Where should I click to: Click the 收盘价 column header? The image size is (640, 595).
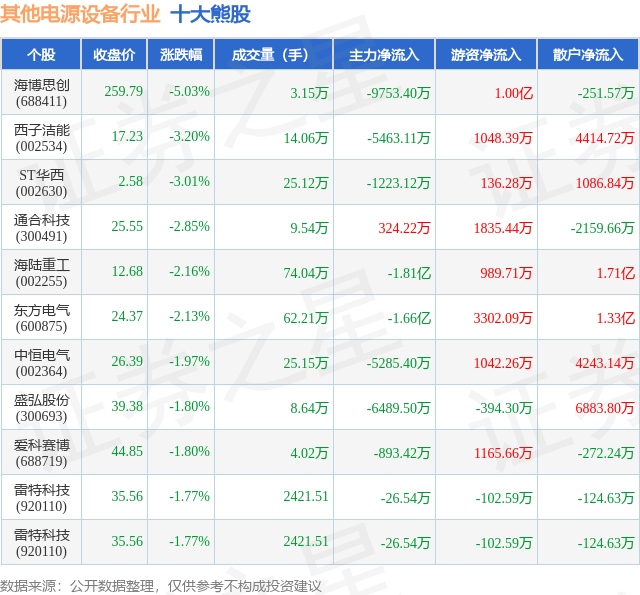pos(114,54)
